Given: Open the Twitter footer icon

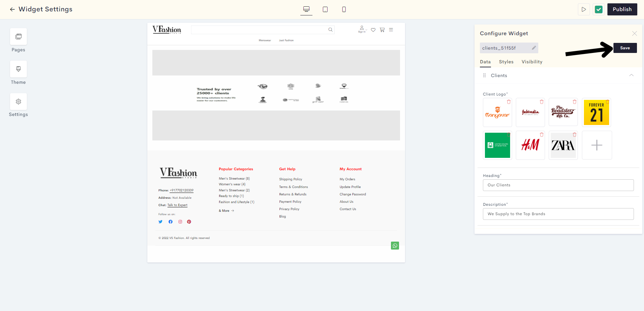Looking at the screenshot, I should click(160, 222).
